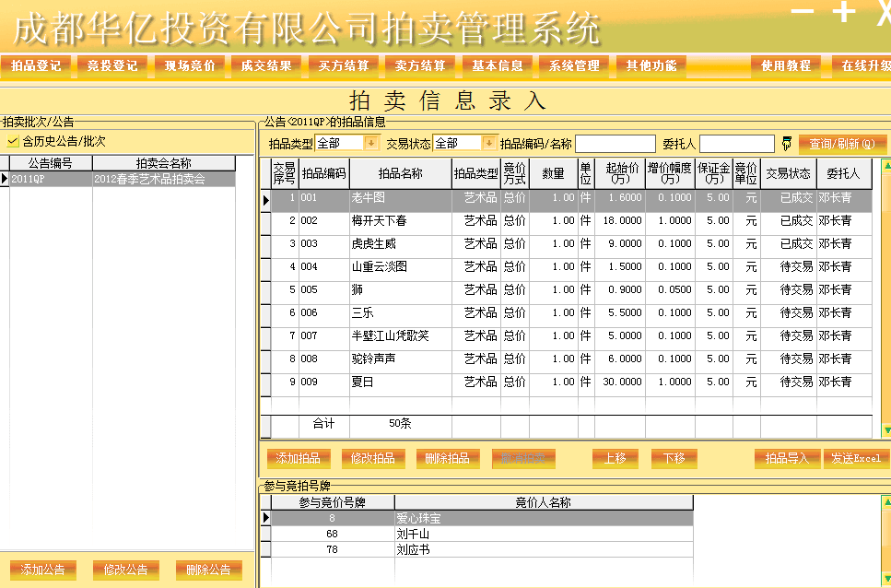This screenshot has height=588, width=891.
Task: Click the 拍品导入 button
Action: point(787,458)
